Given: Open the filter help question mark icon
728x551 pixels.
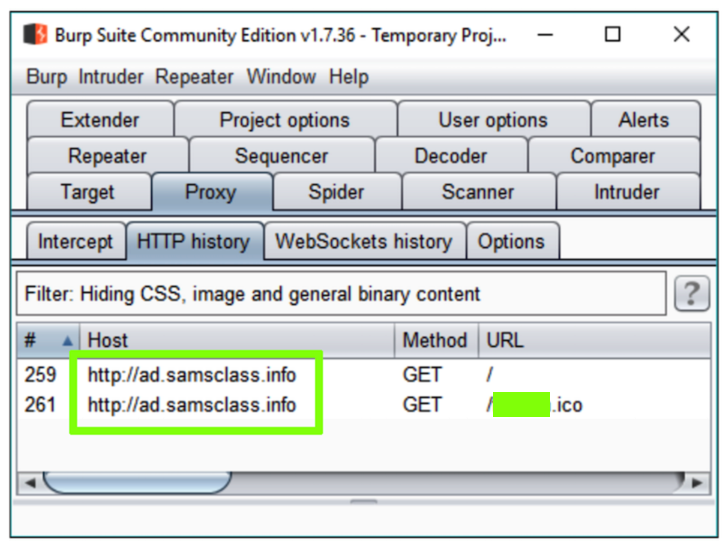Looking at the screenshot, I should (x=691, y=294).
